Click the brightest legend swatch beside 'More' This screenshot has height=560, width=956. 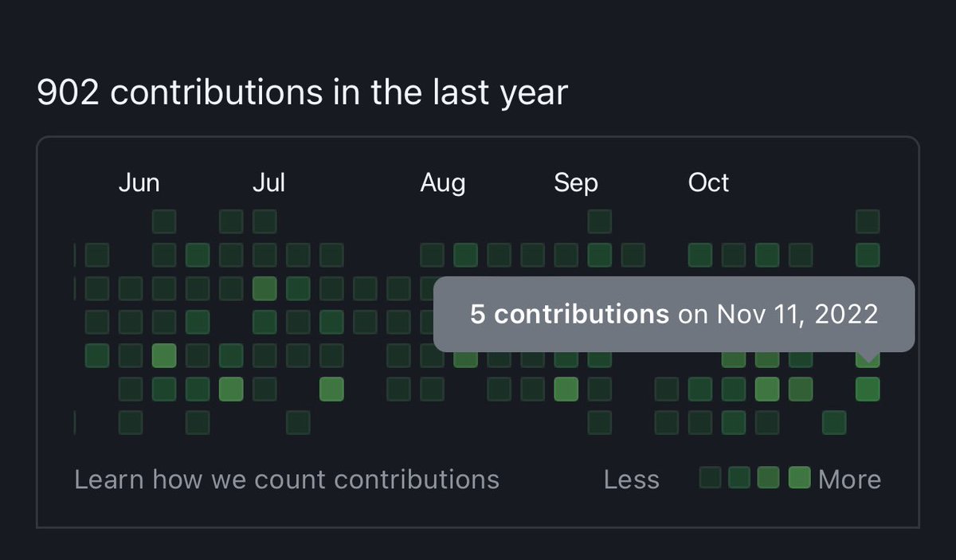(799, 478)
